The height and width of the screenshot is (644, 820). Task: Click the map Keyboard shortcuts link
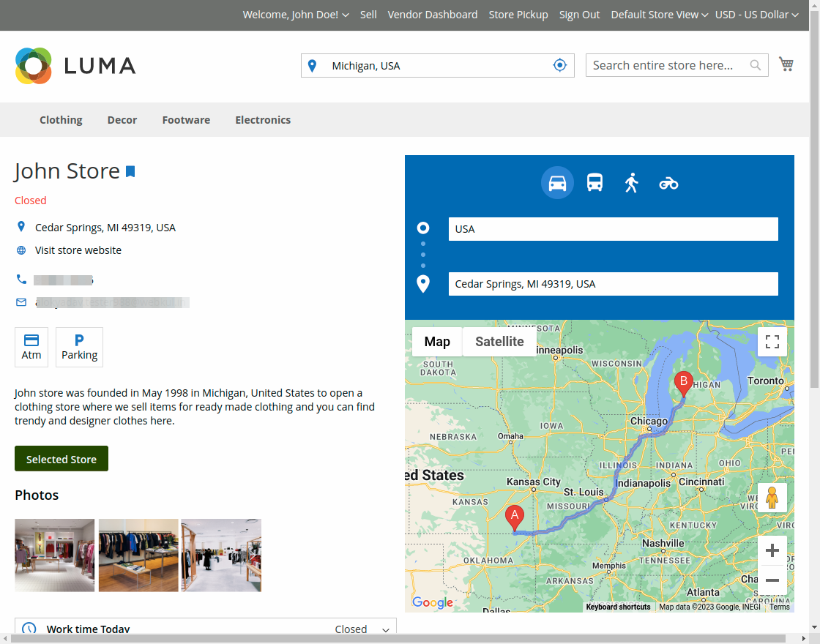(x=618, y=607)
